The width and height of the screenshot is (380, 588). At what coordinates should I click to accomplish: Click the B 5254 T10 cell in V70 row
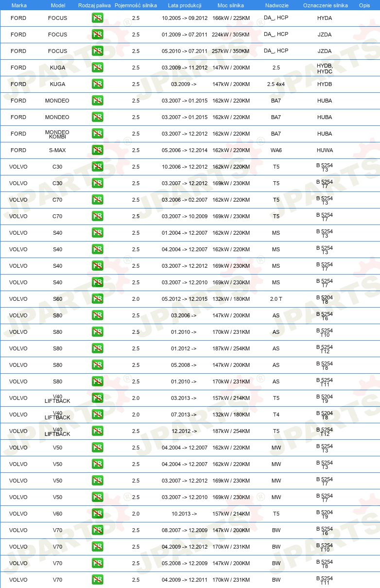pyautogui.click(x=325, y=547)
